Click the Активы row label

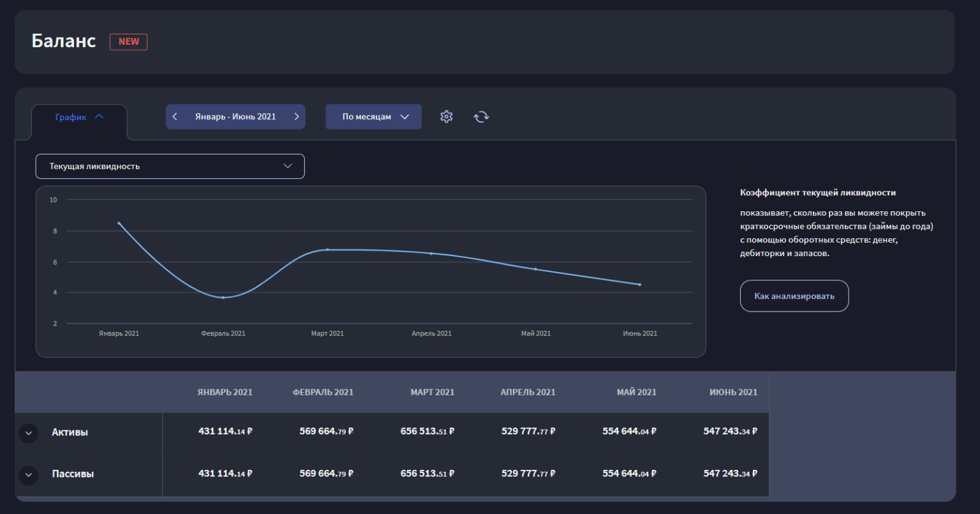[70, 432]
